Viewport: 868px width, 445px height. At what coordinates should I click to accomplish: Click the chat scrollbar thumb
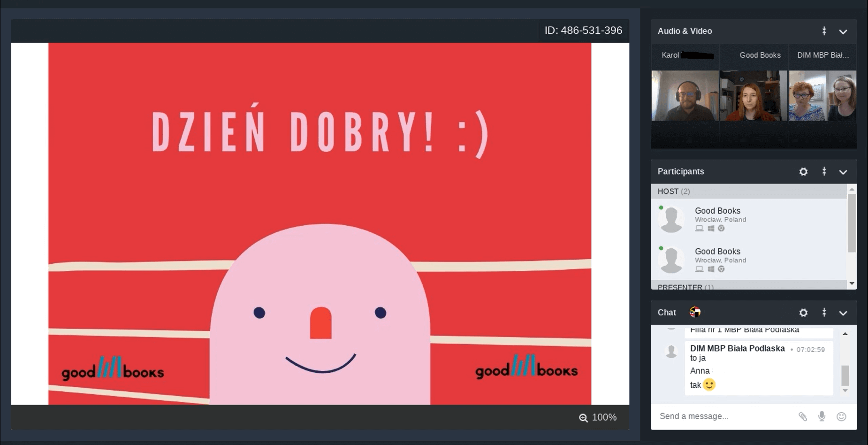pos(845,376)
